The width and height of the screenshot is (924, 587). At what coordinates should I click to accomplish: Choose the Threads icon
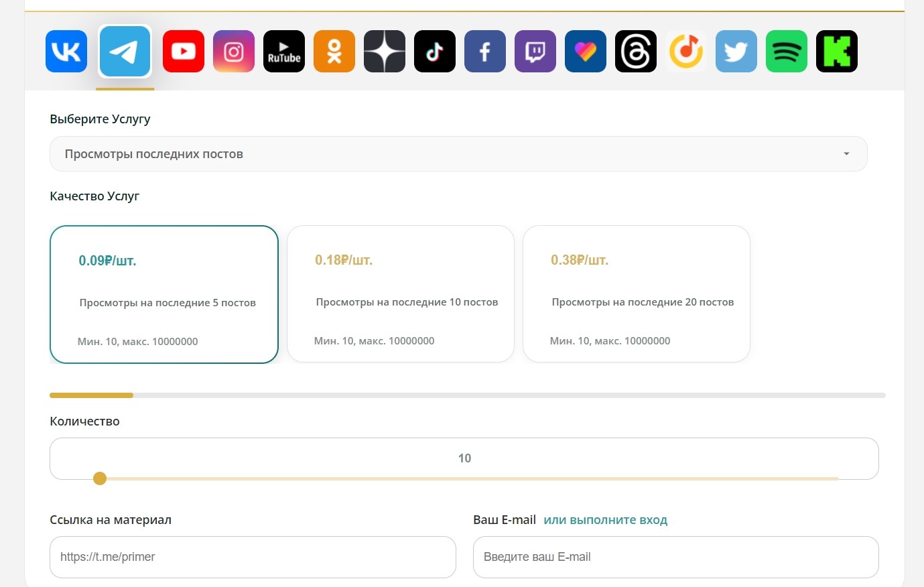pyautogui.click(x=636, y=52)
